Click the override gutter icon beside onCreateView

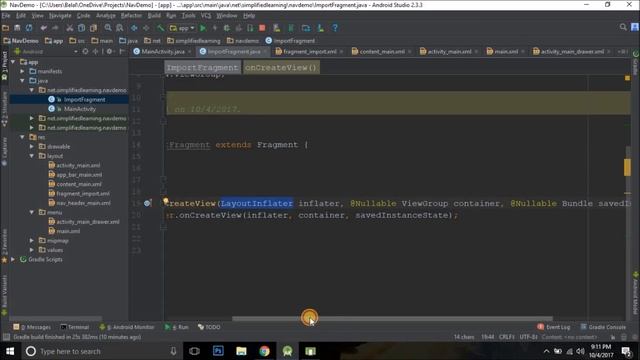(x=147, y=203)
